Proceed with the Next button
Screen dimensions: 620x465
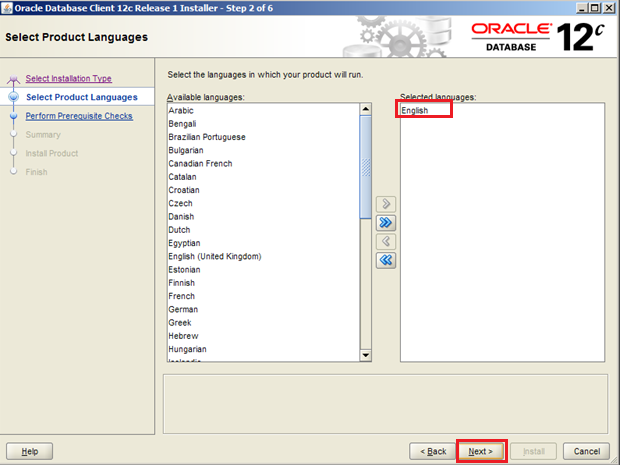(x=481, y=451)
